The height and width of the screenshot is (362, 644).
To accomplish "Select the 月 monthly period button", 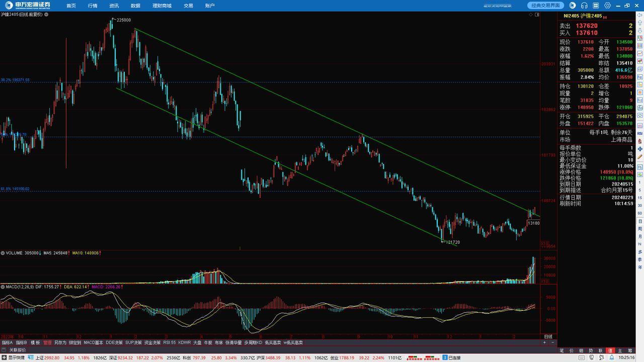I will coord(640,236).
